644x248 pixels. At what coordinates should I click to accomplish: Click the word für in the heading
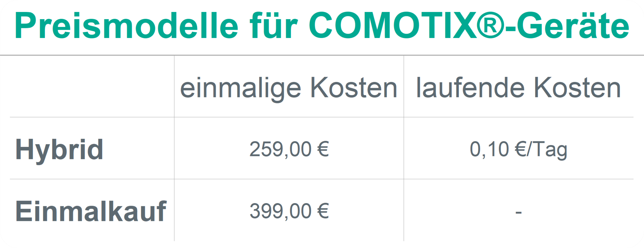coord(274,25)
